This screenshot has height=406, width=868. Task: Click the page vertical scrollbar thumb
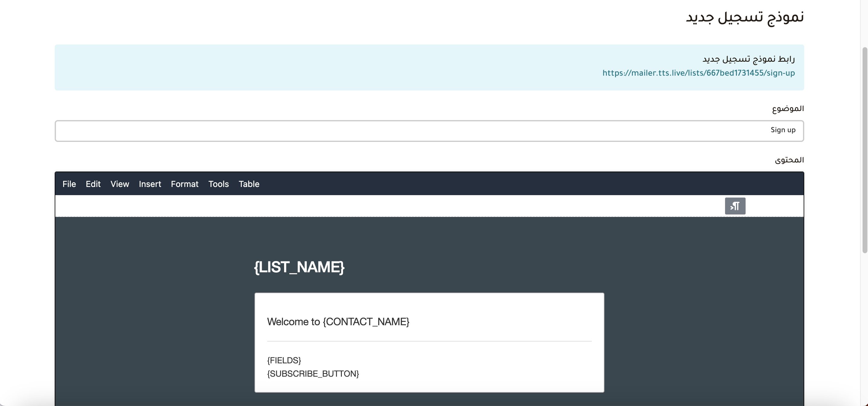pos(865,150)
